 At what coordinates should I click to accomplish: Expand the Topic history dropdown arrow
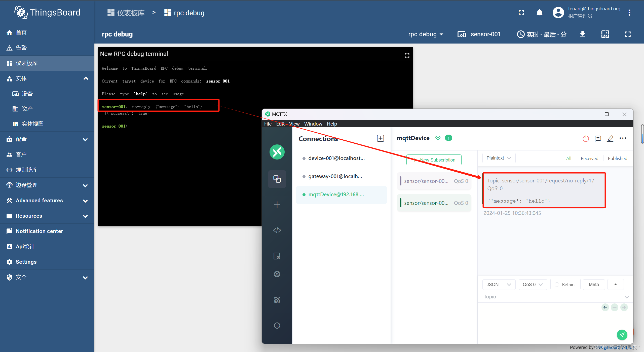point(627,297)
